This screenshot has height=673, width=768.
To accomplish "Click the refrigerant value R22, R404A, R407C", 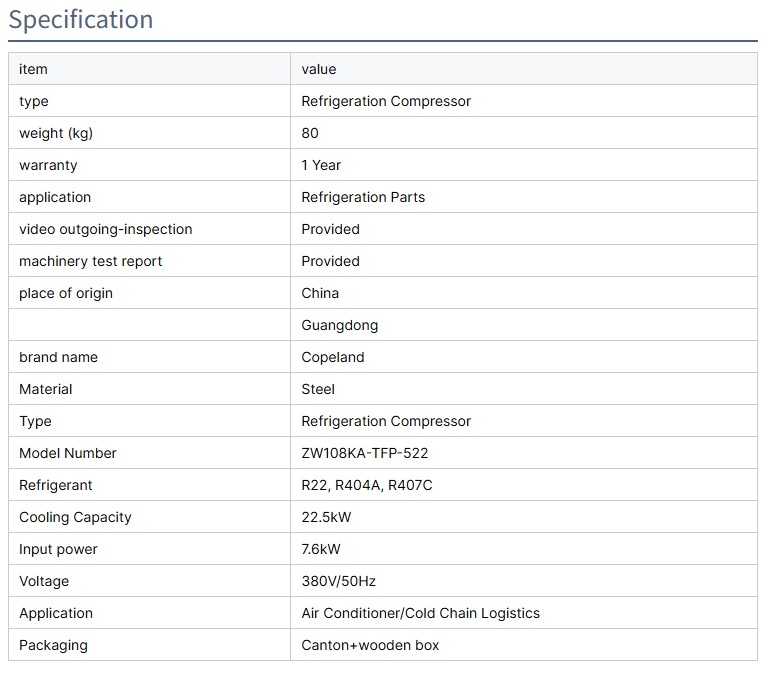I will [x=367, y=485].
